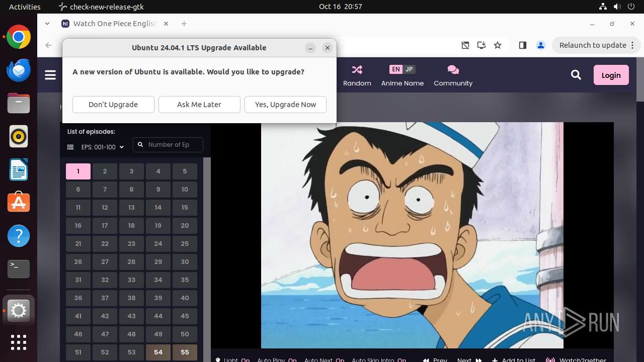Toggle the Auto Play setting

coord(277,360)
